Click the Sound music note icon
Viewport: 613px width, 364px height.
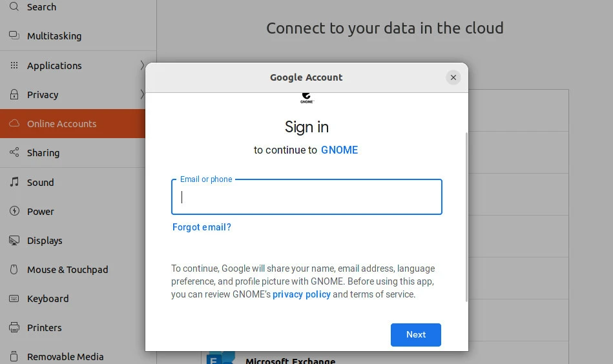pos(14,183)
